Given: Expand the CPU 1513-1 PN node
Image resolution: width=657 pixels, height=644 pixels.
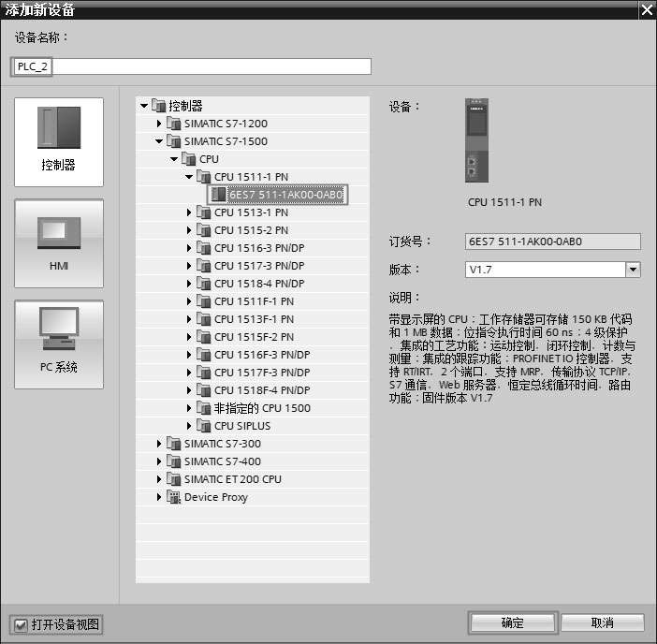Looking at the screenshot, I should click(x=189, y=212).
